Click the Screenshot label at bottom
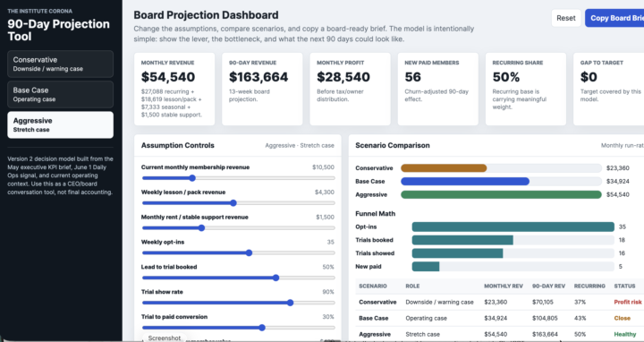Image resolution: width=644 pixels, height=342 pixels. [x=165, y=338]
